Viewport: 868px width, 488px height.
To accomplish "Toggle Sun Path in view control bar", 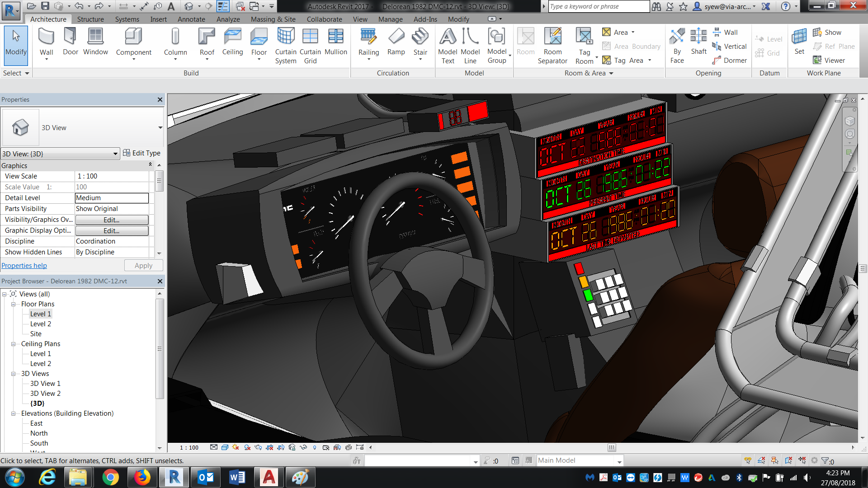I will (x=236, y=447).
